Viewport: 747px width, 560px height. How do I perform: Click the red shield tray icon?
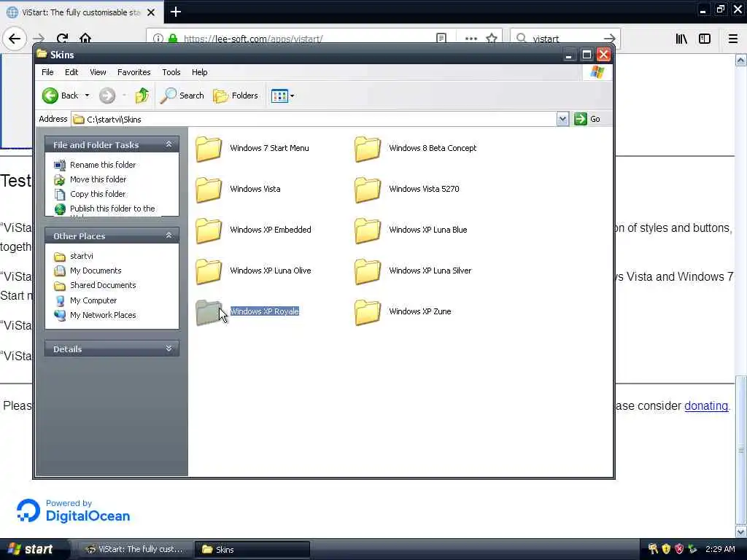679,549
